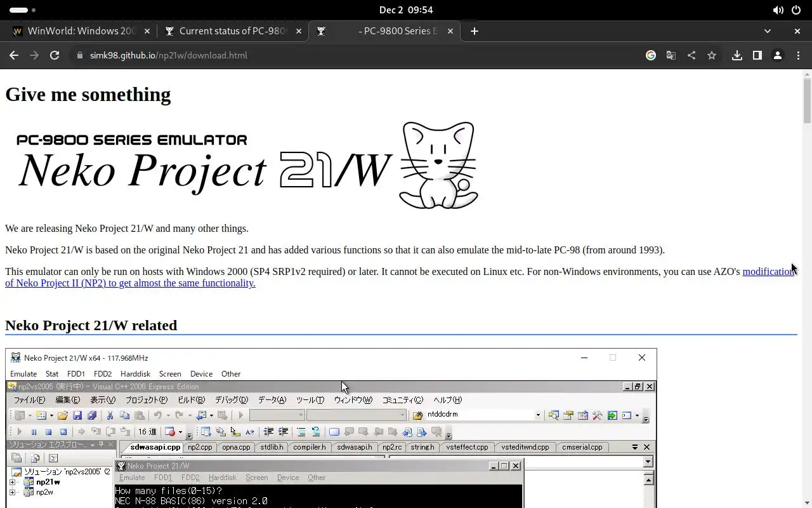
Task: Bookmark this tab with the star
Action: 712,55
